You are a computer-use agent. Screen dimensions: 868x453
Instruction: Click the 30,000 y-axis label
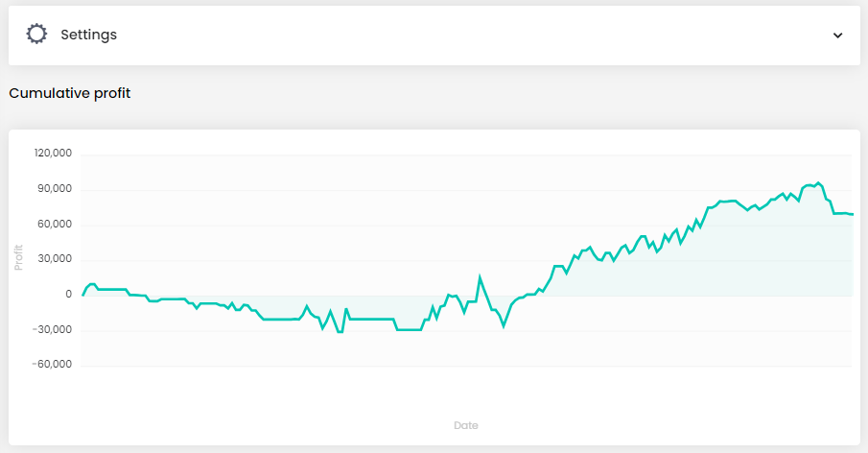pyautogui.click(x=56, y=259)
